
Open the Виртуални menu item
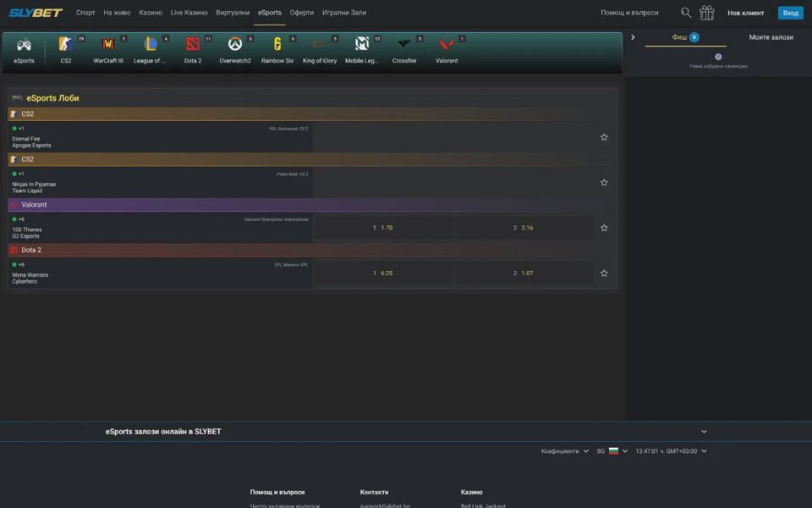pyautogui.click(x=233, y=13)
